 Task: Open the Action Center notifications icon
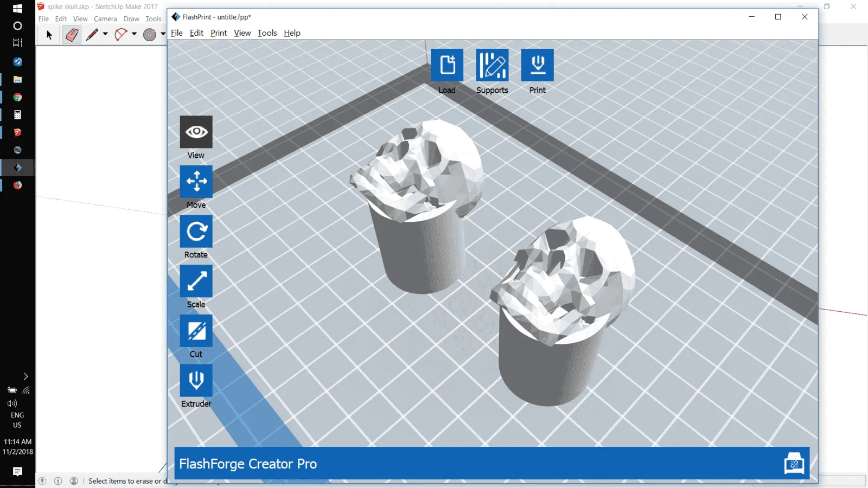pyautogui.click(x=17, y=472)
